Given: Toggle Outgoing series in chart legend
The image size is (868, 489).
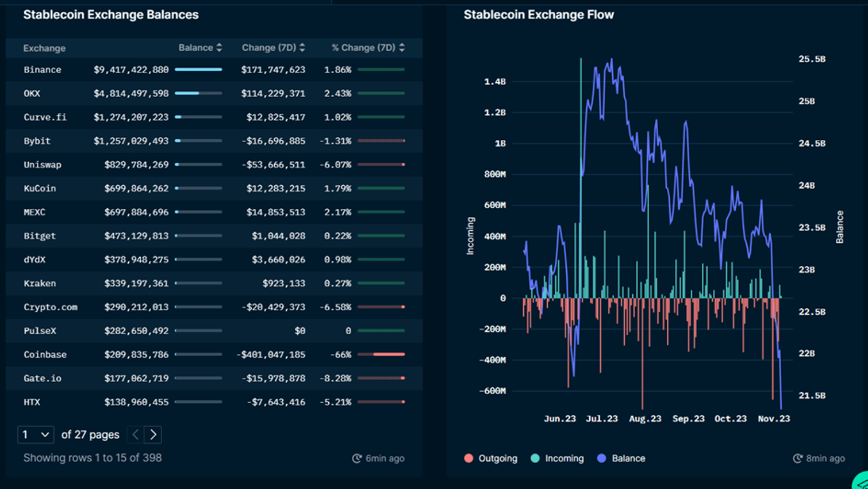Looking at the screenshot, I should point(490,459).
